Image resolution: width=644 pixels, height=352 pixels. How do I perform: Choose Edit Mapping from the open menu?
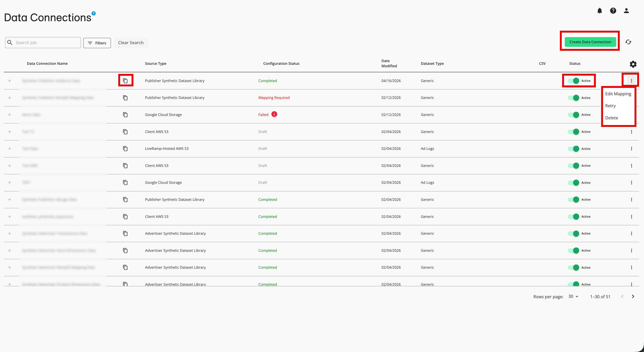click(618, 94)
